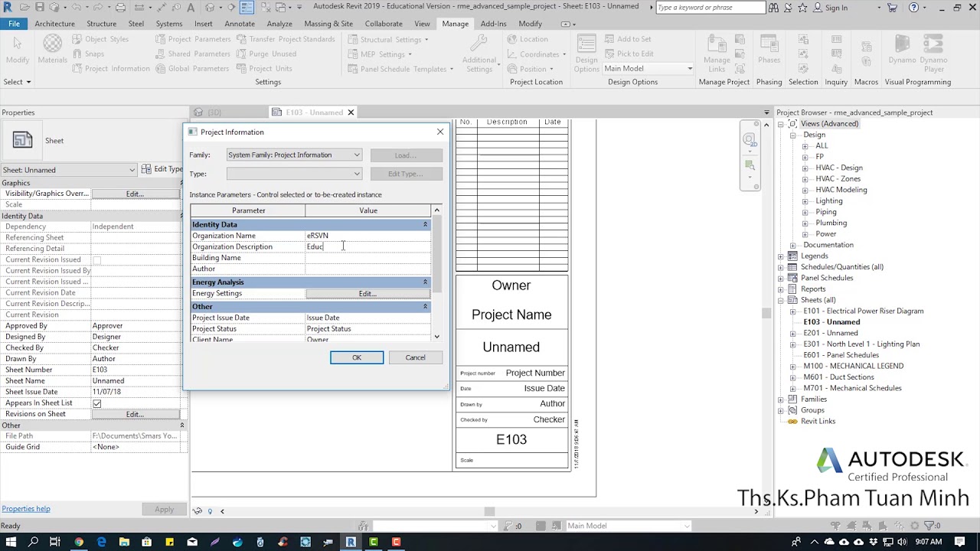Collapse the Identity Data group in dialog

point(425,225)
